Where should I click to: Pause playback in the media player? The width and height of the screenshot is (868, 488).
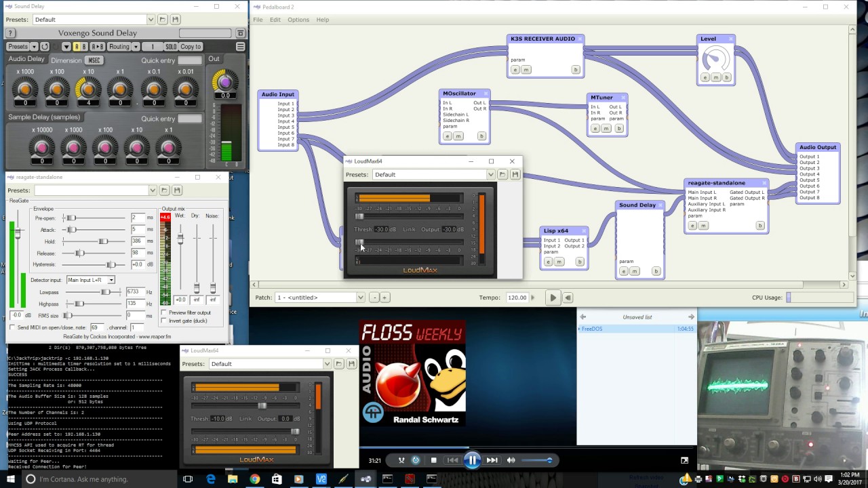point(472,460)
